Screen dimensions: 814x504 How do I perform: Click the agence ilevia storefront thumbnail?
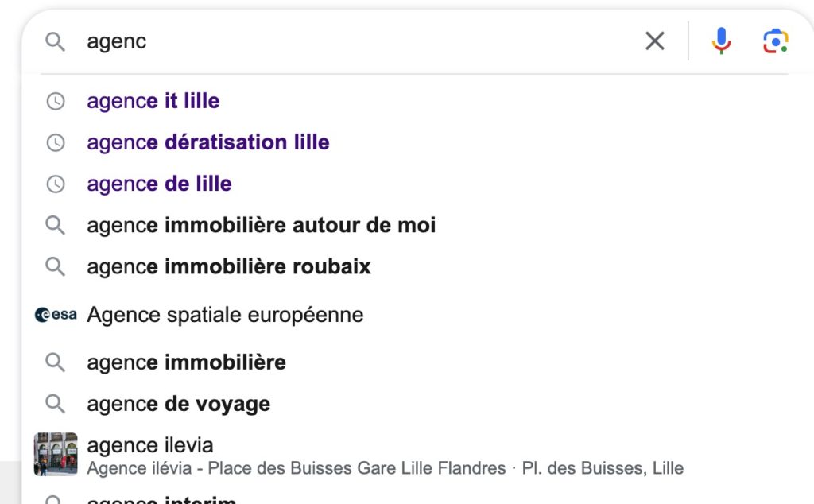click(55, 454)
